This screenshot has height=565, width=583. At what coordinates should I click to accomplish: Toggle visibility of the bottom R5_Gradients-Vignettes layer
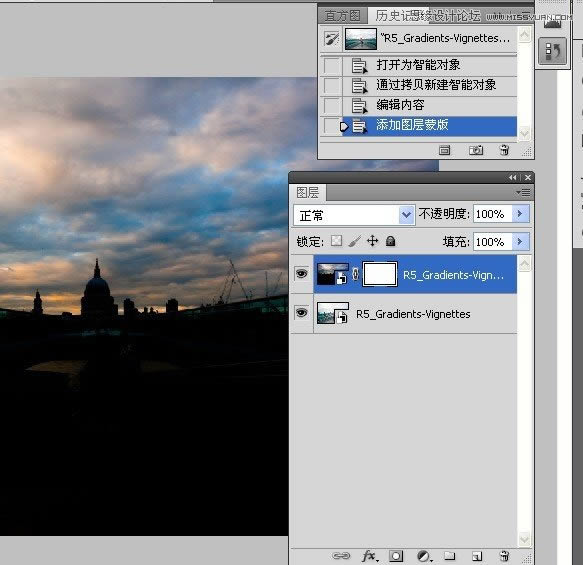[302, 313]
